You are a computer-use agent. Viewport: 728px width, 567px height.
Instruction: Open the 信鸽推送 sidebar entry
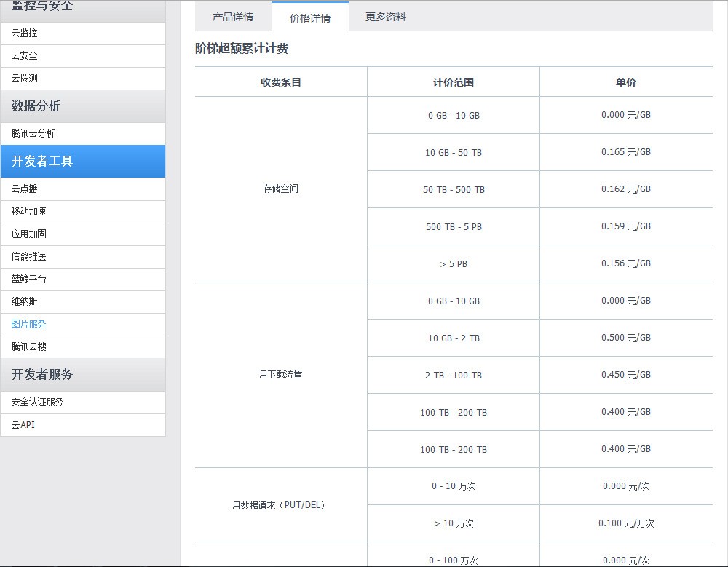(83, 257)
